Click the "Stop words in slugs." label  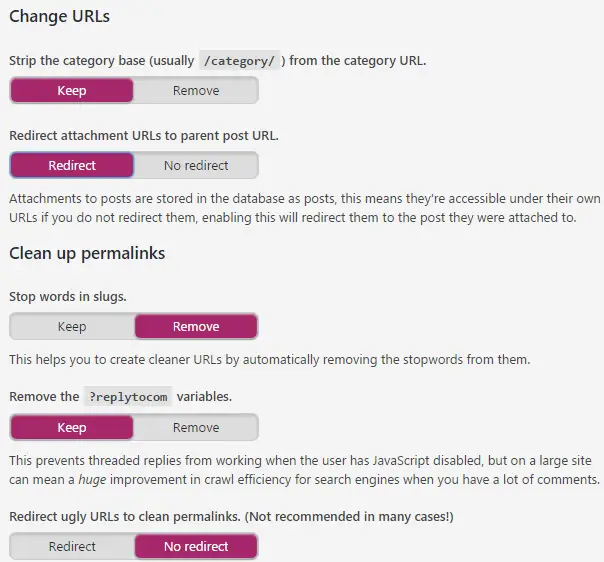pos(68,297)
